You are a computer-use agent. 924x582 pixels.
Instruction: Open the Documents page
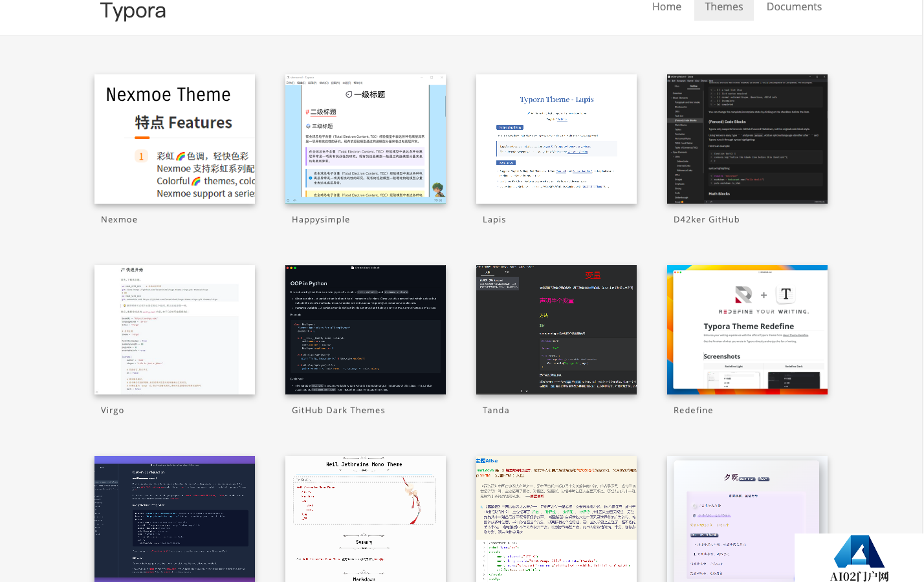point(794,7)
